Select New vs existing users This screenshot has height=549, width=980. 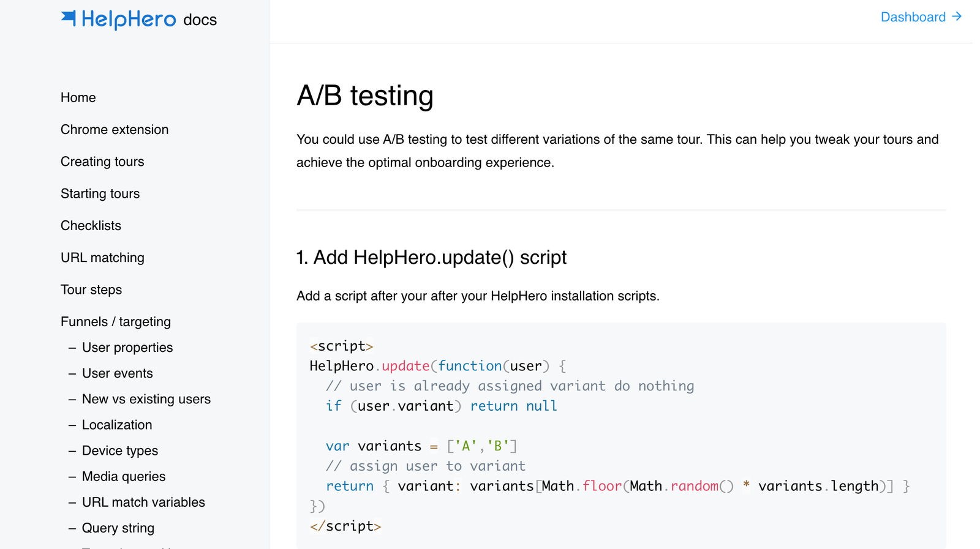146,399
